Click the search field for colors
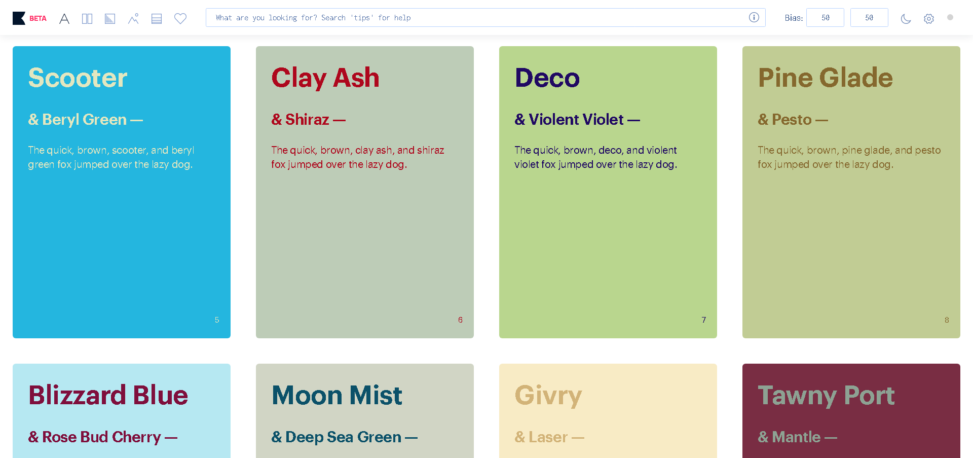973x458 pixels. [485, 17]
